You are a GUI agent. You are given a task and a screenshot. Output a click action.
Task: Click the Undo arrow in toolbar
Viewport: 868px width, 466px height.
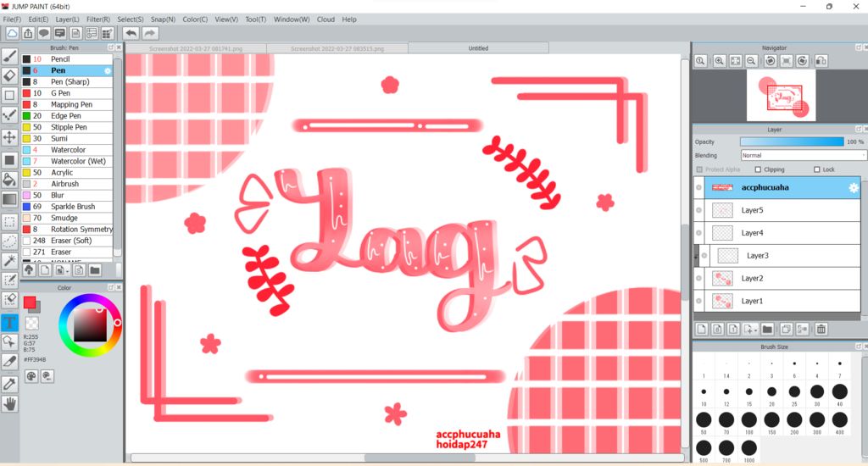click(x=131, y=33)
